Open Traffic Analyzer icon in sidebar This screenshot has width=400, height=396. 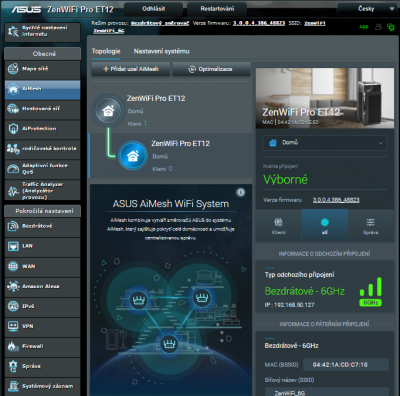[x=13, y=191]
